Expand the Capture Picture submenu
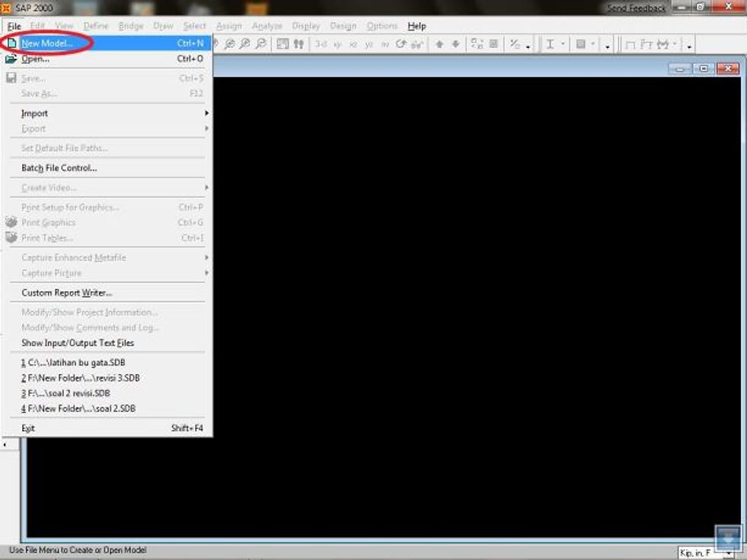This screenshot has height=560, width=747. (107, 273)
